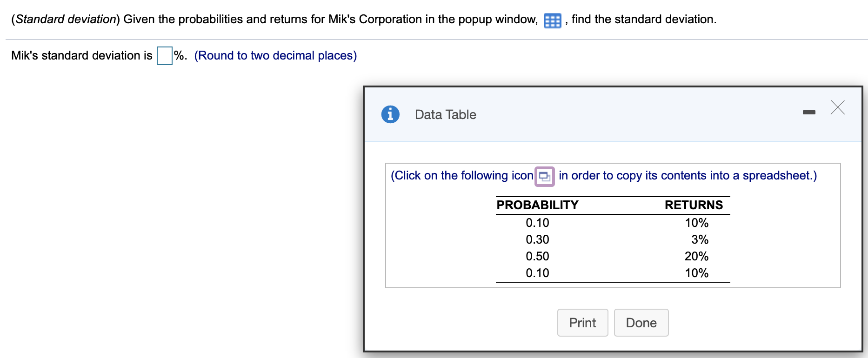The image size is (868, 358).
Task: Click the 20% returns value
Action: 696,256
